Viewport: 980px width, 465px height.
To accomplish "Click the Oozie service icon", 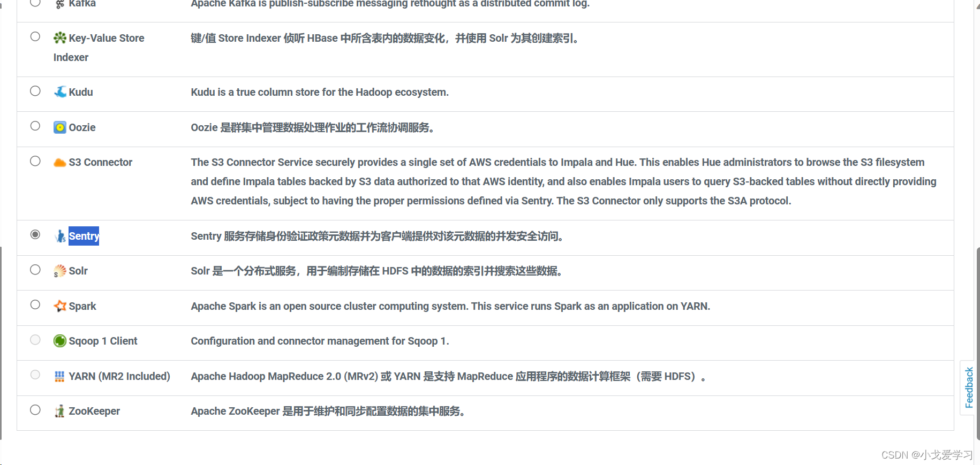I will click(60, 127).
